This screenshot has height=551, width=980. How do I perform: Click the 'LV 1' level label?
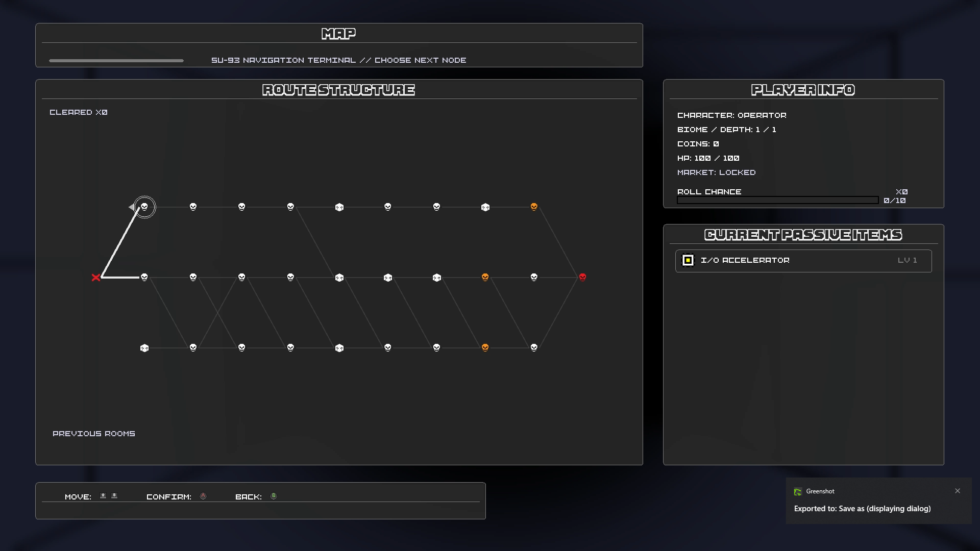tap(908, 260)
